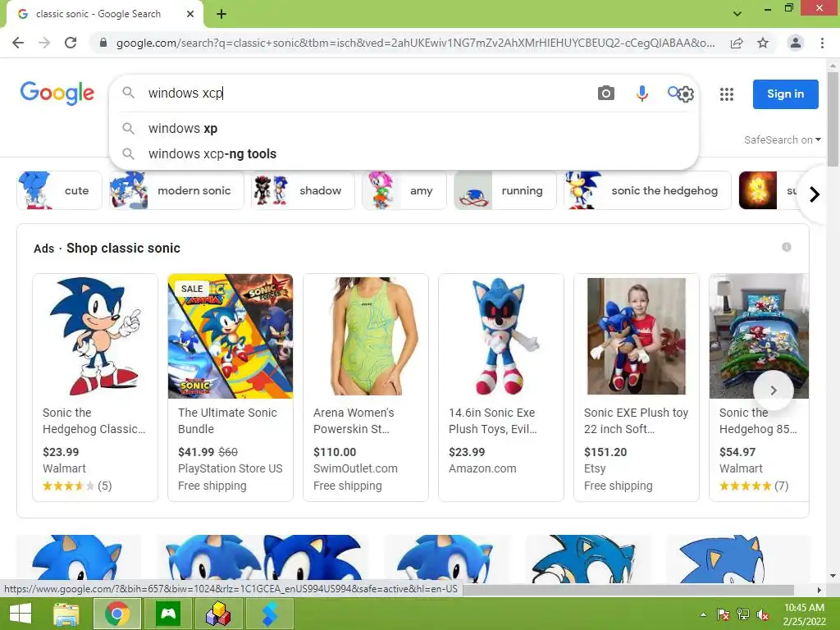This screenshot has width=840, height=630.
Task: Reload the current page
Action: click(71, 43)
